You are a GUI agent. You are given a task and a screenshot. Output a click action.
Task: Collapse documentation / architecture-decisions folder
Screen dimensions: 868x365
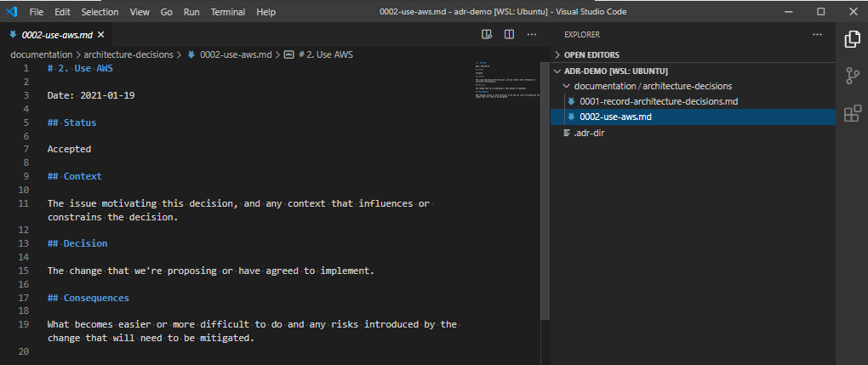click(x=694, y=86)
